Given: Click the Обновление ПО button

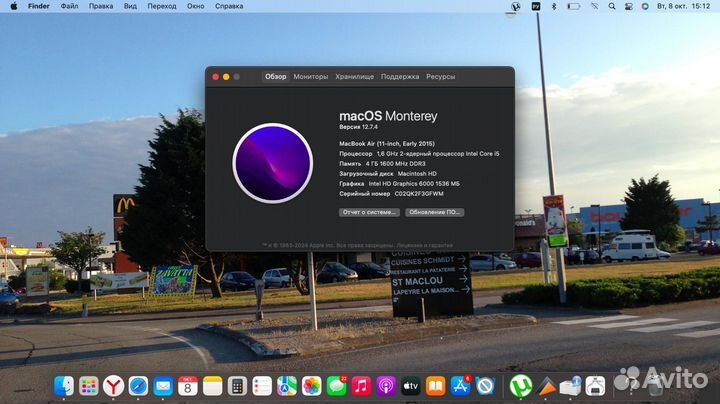Looking at the screenshot, I should click(x=434, y=212).
